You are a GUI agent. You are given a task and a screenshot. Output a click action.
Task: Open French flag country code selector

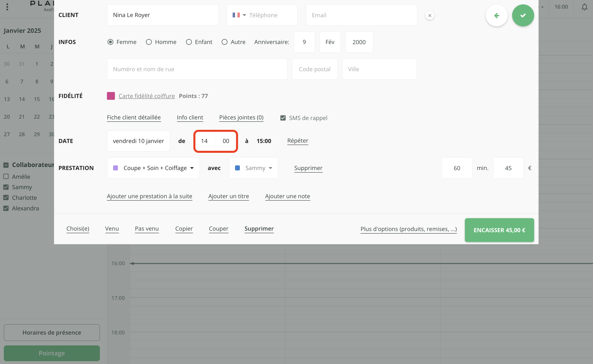coord(239,15)
